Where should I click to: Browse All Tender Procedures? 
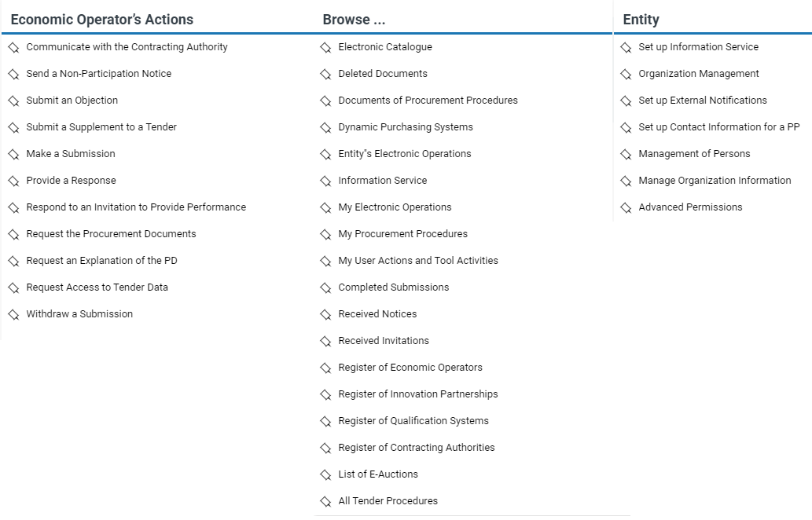click(x=388, y=501)
